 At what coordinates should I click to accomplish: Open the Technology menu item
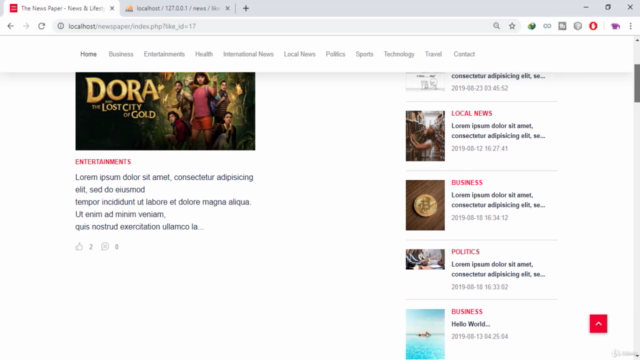click(x=399, y=54)
